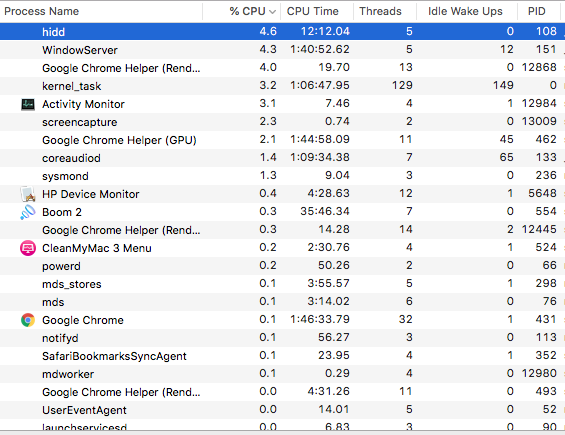Select the screencapture process
The image size is (565, 435).
click(80, 122)
